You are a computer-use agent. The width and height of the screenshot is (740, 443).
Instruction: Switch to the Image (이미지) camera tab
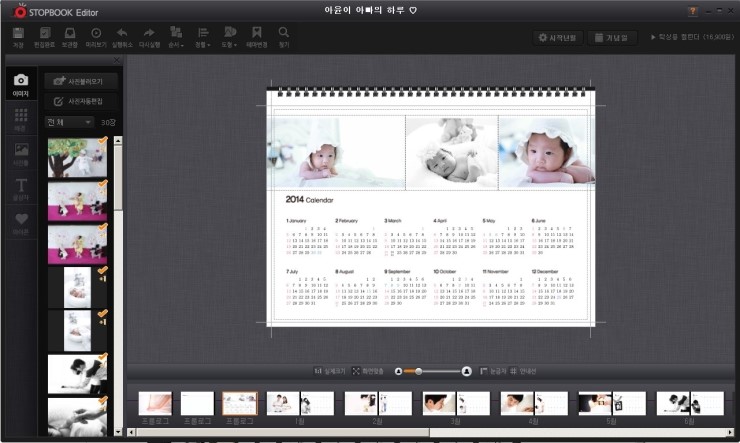(x=21, y=84)
